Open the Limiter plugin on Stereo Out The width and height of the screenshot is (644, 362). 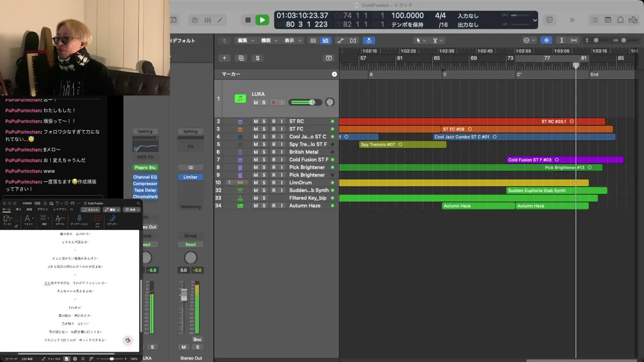click(x=190, y=177)
